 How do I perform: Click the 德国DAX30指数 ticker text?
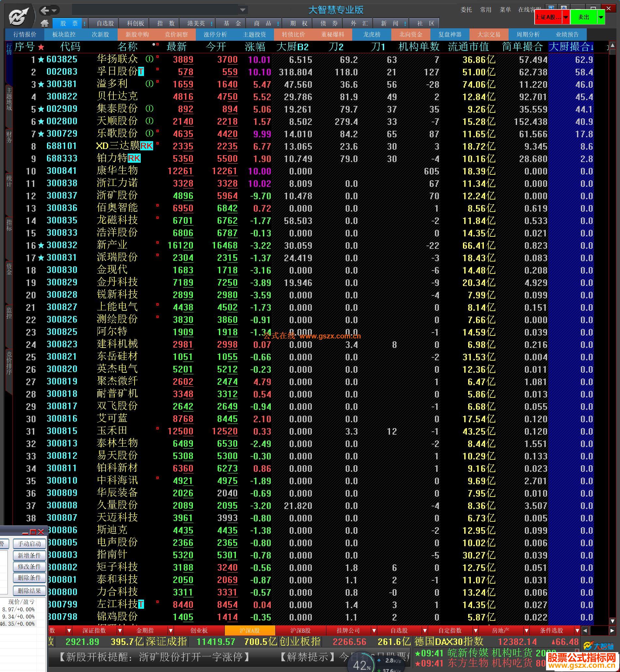(x=449, y=641)
